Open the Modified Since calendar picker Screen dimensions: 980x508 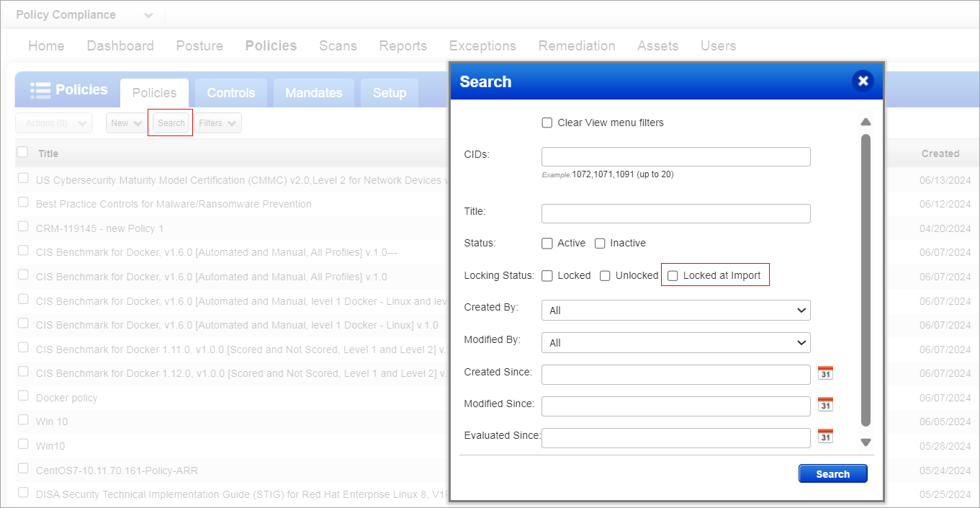(x=825, y=405)
